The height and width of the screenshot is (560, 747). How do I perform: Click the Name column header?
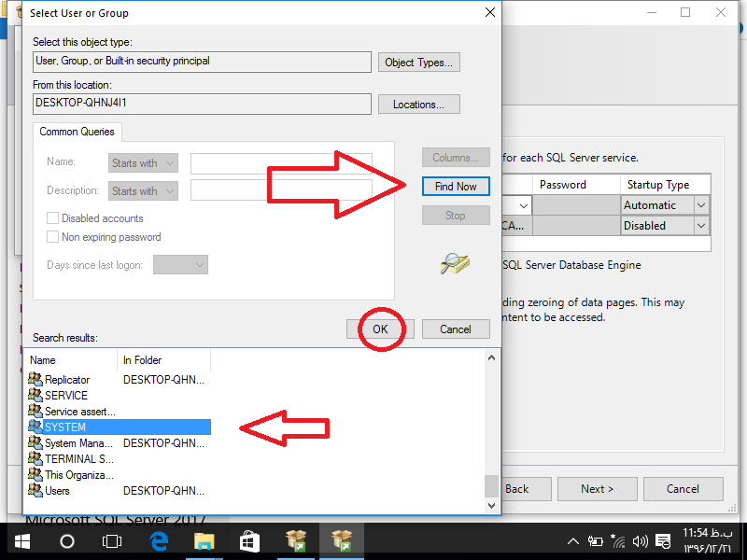click(70, 360)
